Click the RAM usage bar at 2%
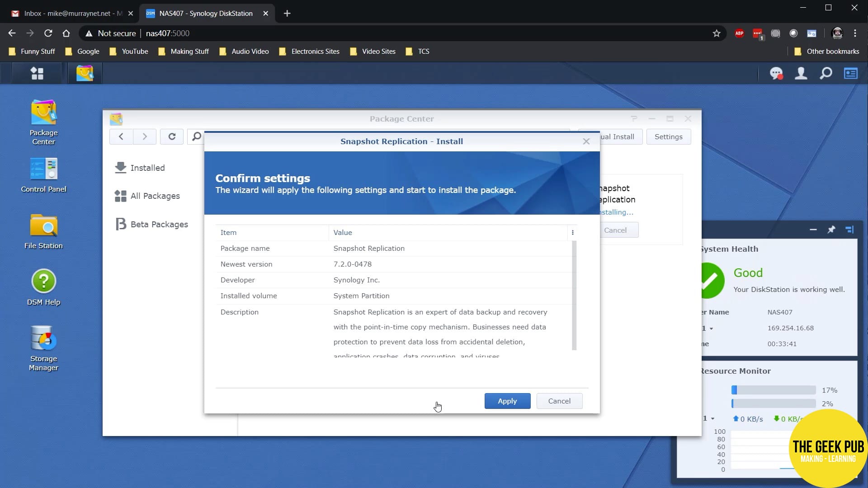This screenshot has height=488, width=868. [x=774, y=404]
